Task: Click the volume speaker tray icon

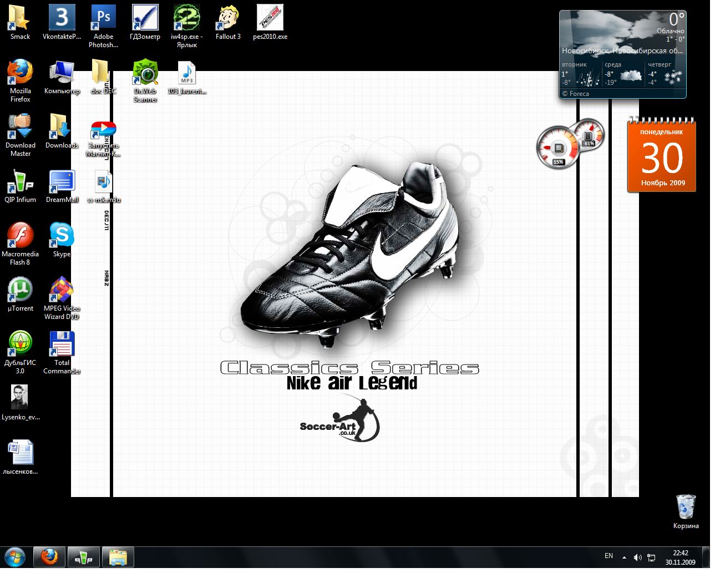Action: [637, 557]
